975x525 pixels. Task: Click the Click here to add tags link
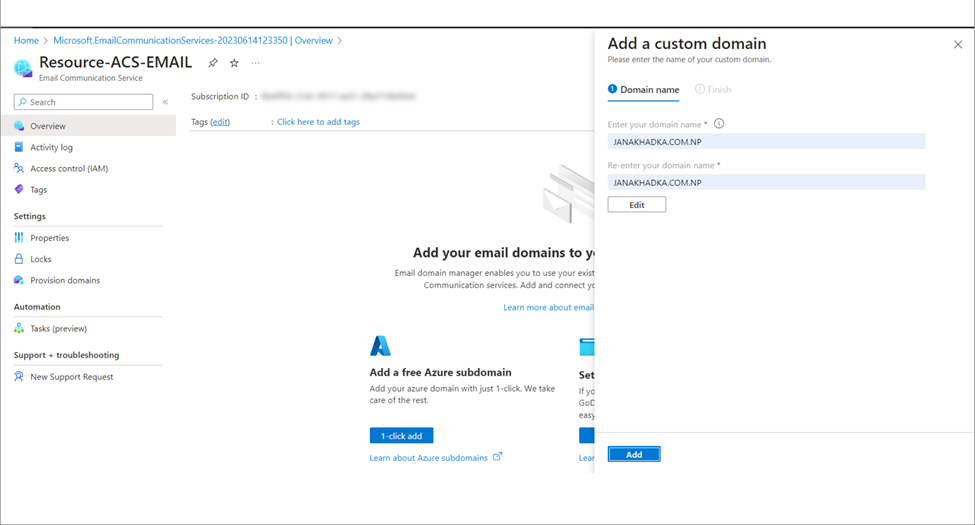tap(318, 122)
